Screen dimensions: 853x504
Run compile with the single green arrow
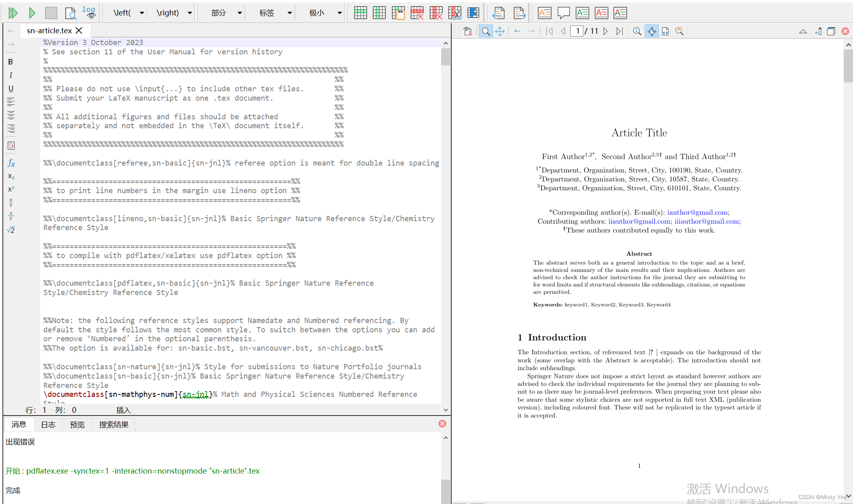click(x=32, y=13)
